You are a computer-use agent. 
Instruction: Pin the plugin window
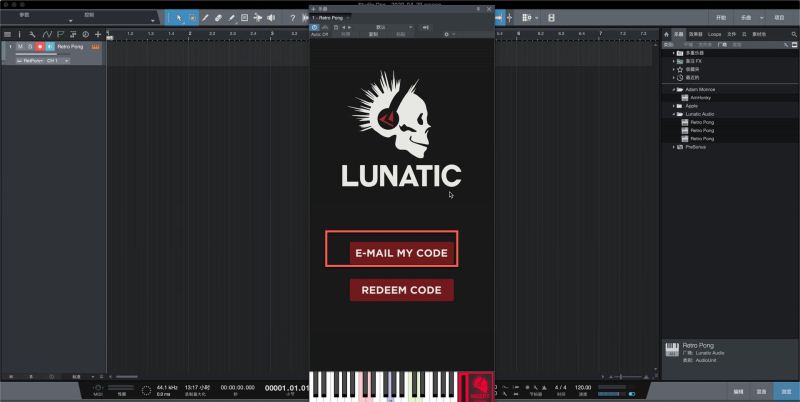coord(478,9)
